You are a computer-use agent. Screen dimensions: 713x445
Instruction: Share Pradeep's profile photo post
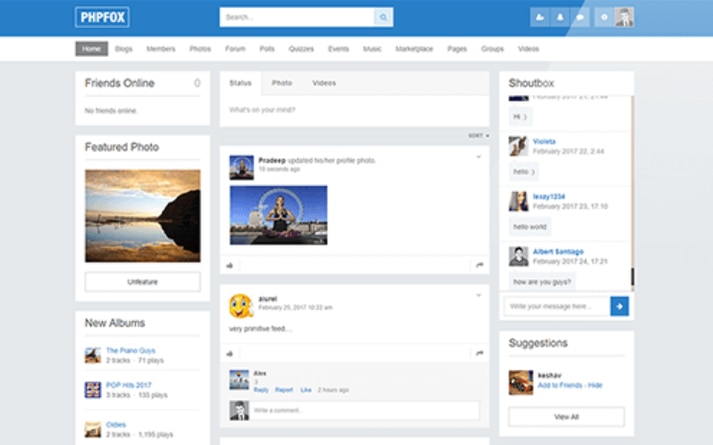[x=480, y=265]
